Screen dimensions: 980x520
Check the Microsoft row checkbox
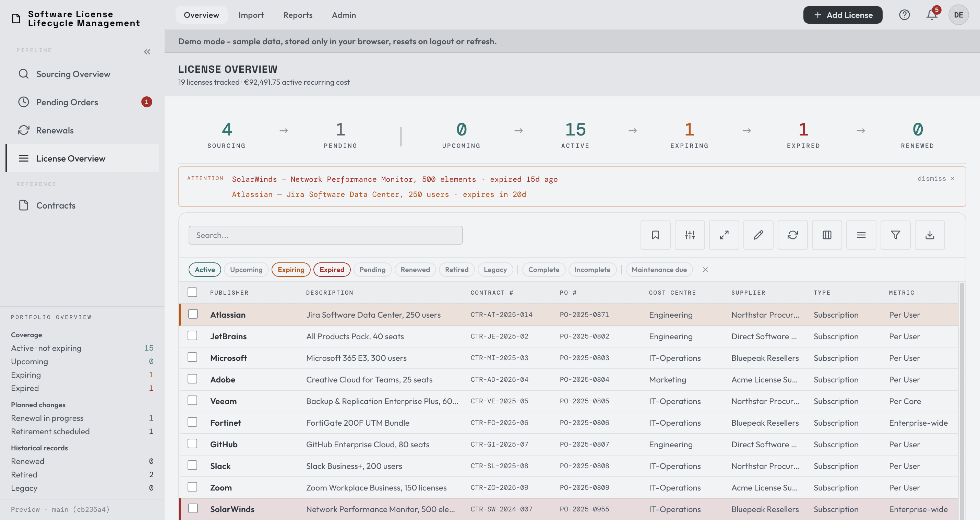click(x=192, y=357)
